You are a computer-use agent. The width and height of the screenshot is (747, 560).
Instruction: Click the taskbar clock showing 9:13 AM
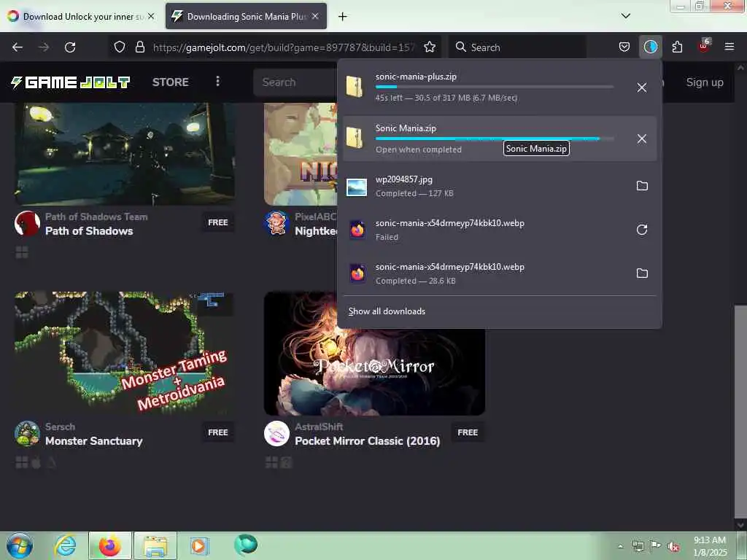tap(710, 546)
